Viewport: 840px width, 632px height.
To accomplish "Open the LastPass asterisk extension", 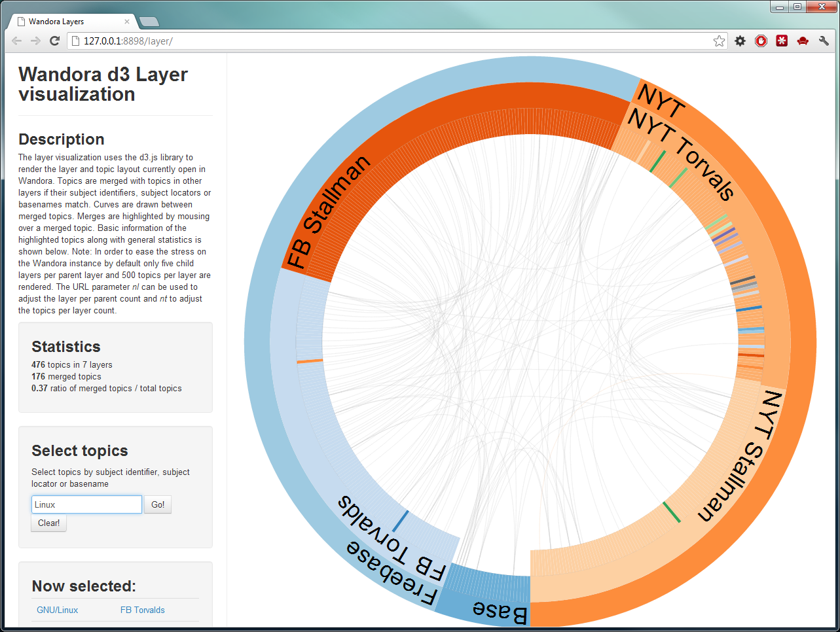I will click(782, 41).
